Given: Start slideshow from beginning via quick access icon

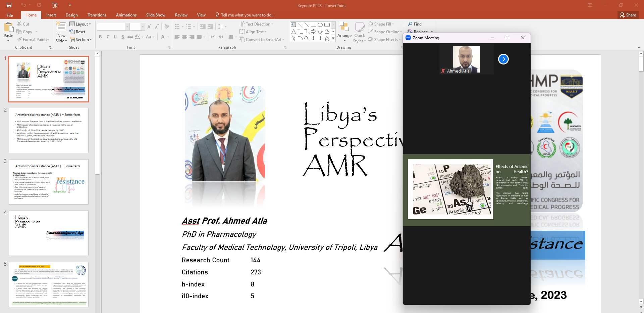Looking at the screenshot, I should pos(55,5).
